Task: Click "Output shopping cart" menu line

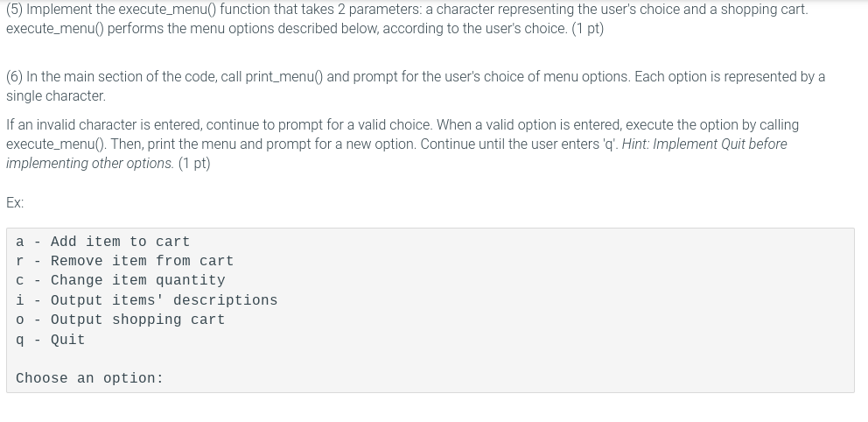Action: tap(137, 320)
